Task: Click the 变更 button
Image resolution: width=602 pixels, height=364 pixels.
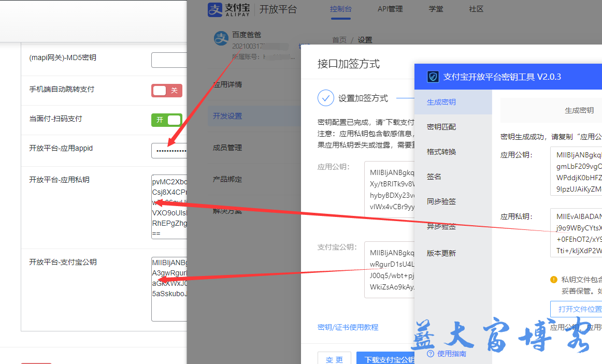Action: point(334,358)
